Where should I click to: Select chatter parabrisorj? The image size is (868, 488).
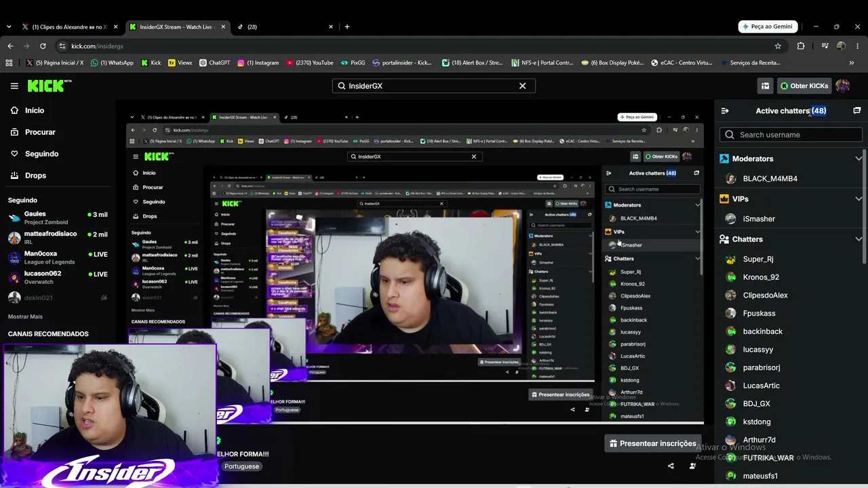click(761, 367)
